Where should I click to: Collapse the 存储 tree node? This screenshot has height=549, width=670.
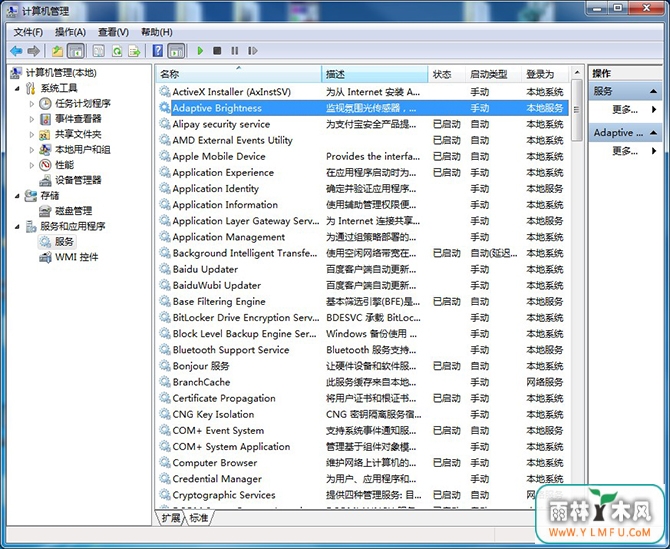coord(17,196)
